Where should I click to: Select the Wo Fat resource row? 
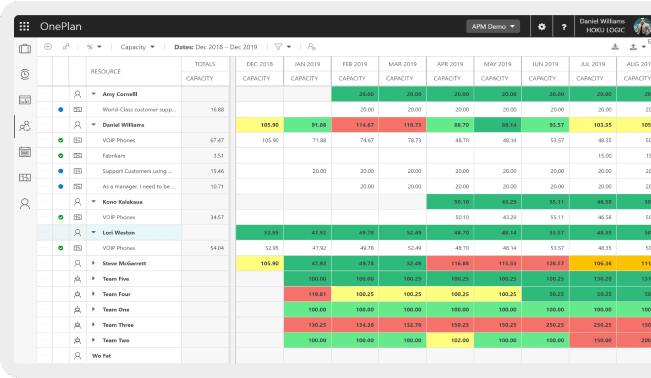coord(133,356)
